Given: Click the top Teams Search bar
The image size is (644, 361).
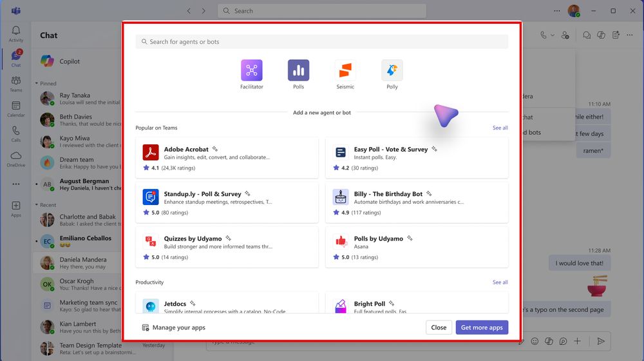Looking at the screenshot, I should pyautogui.click(x=322, y=11).
